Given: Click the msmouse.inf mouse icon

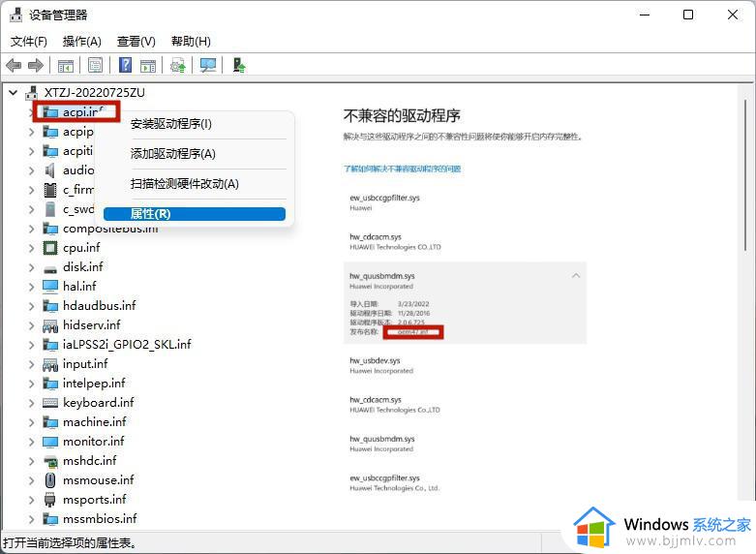Looking at the screenshot, I should (50, 480).
